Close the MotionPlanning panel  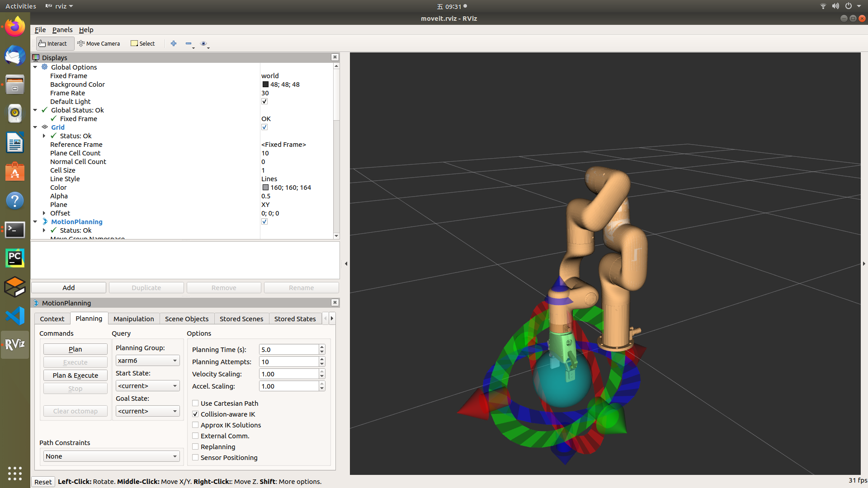pyautogui.click(x=335, y=302)
